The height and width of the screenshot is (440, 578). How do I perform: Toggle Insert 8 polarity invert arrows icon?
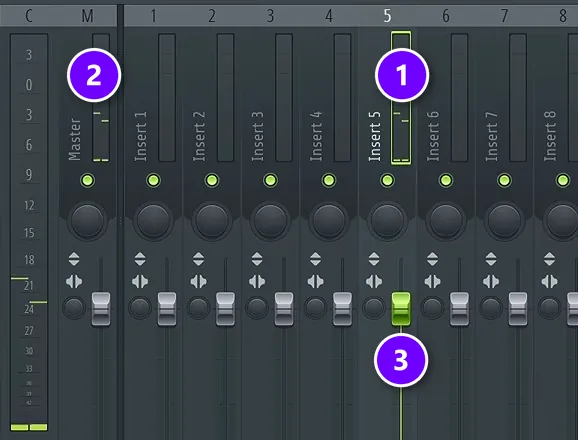550,259
